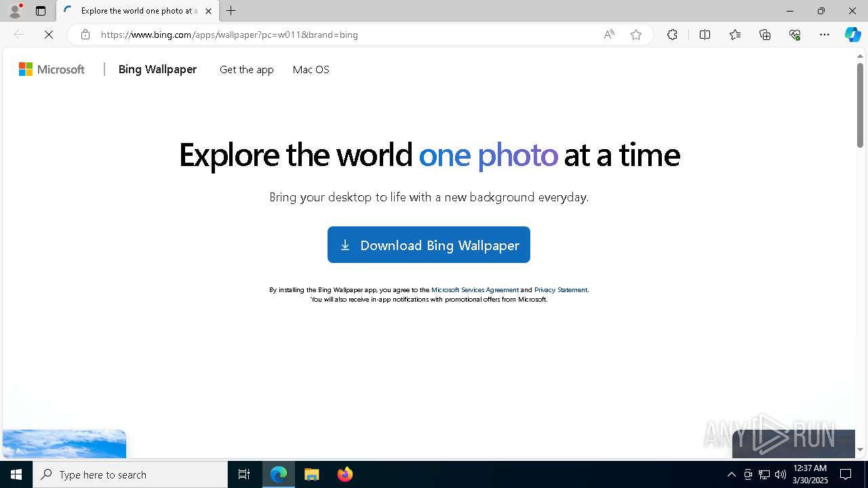Open the Windows Start menu
The height and width of the screenshot is (488, 868).
point(16,474)
